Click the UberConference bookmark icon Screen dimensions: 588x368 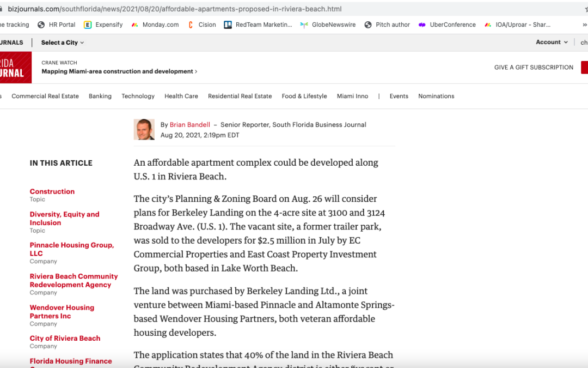click(422, 25)
